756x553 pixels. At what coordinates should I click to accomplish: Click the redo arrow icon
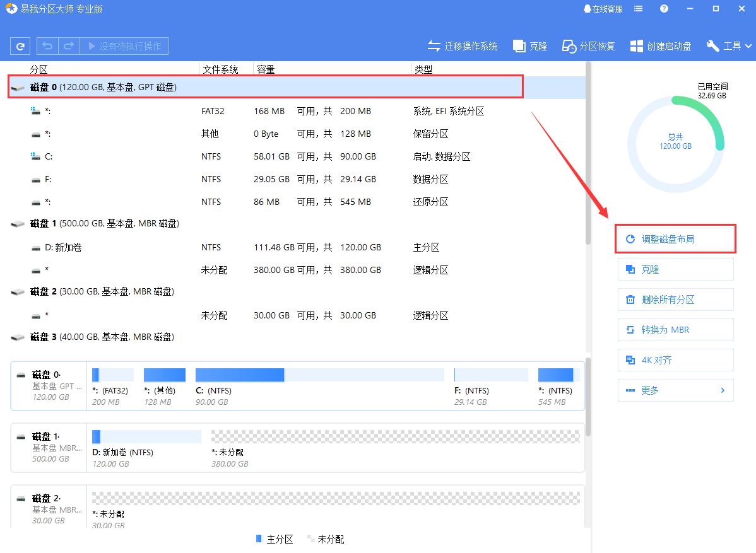click(68, 45)
